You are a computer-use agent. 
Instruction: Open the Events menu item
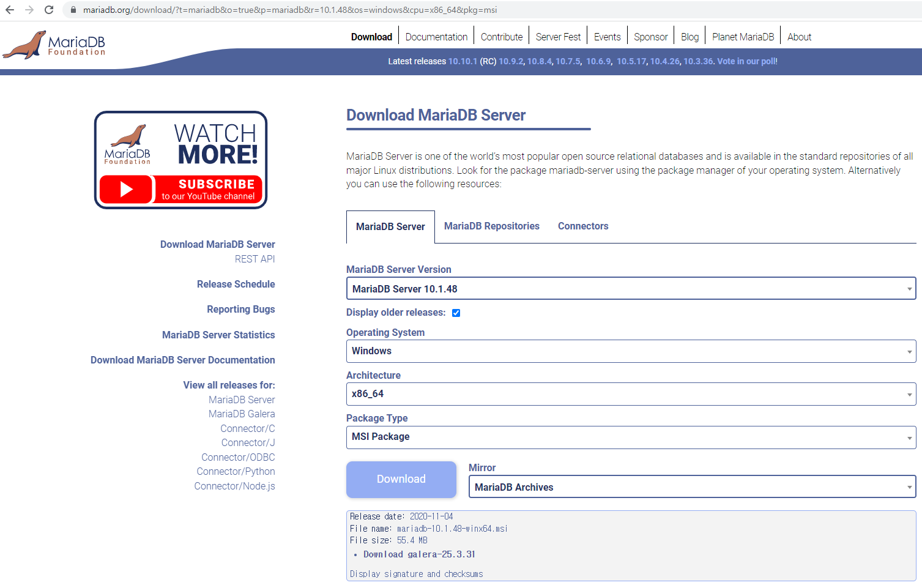(x=607, y=37)
